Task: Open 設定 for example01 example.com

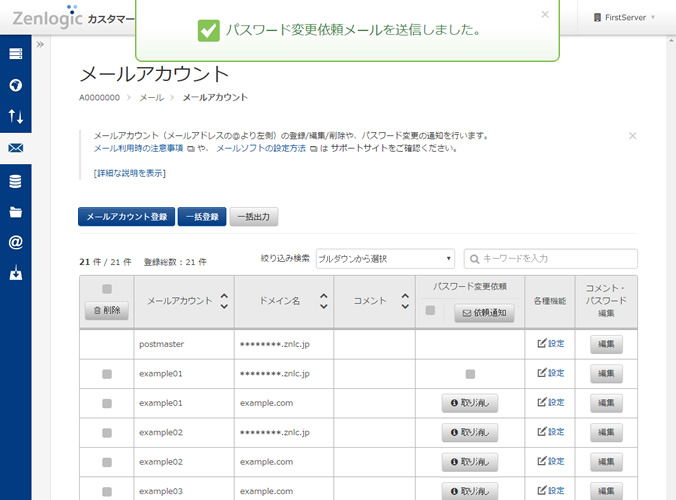Action: tap(551, 402)
